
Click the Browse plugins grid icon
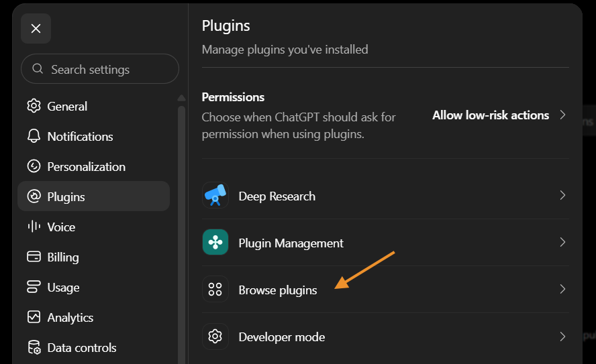[x=215, y=289]
